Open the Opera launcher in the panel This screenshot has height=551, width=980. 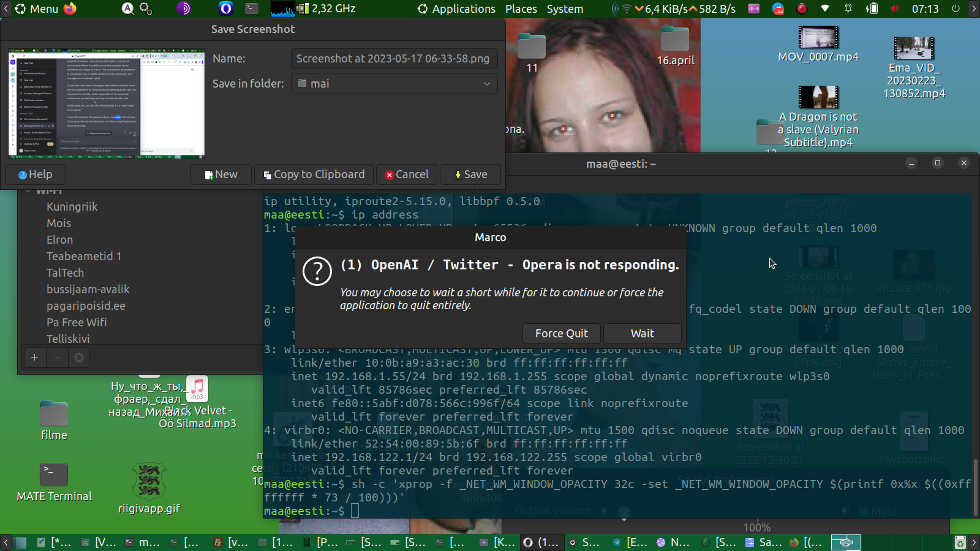click(226, 9)
